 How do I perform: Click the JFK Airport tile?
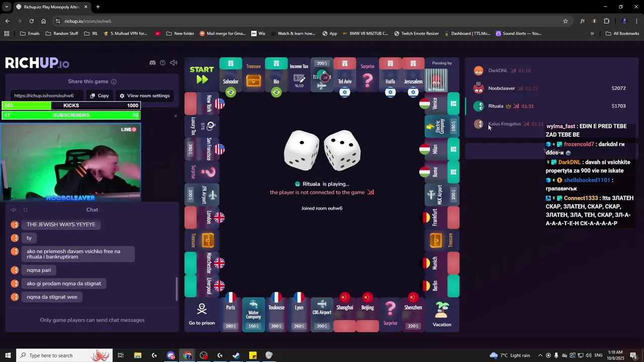202,195
